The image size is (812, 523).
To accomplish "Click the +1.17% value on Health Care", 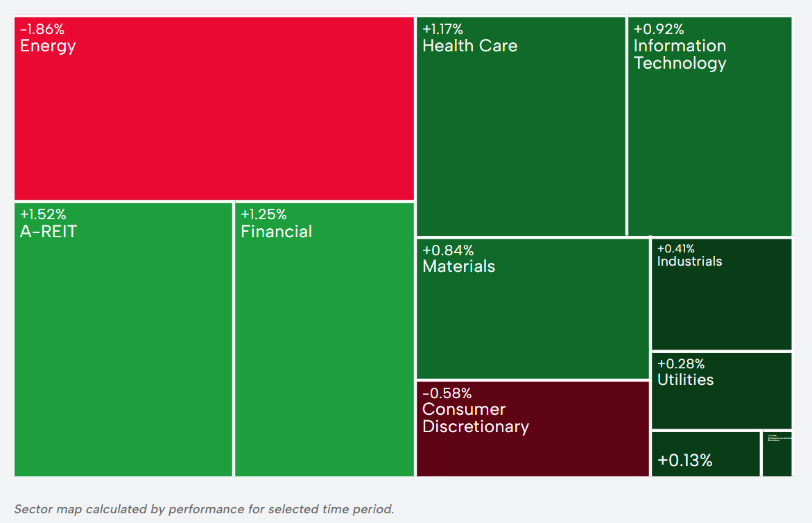I will pos(442,29).
